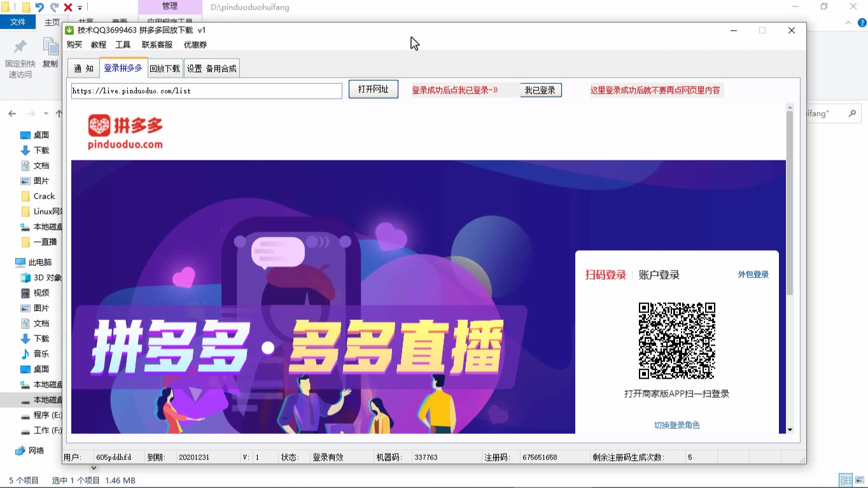Select 网络 in Explorer sidebar
The height and width of the screenshot is (488, 868).
30,450
